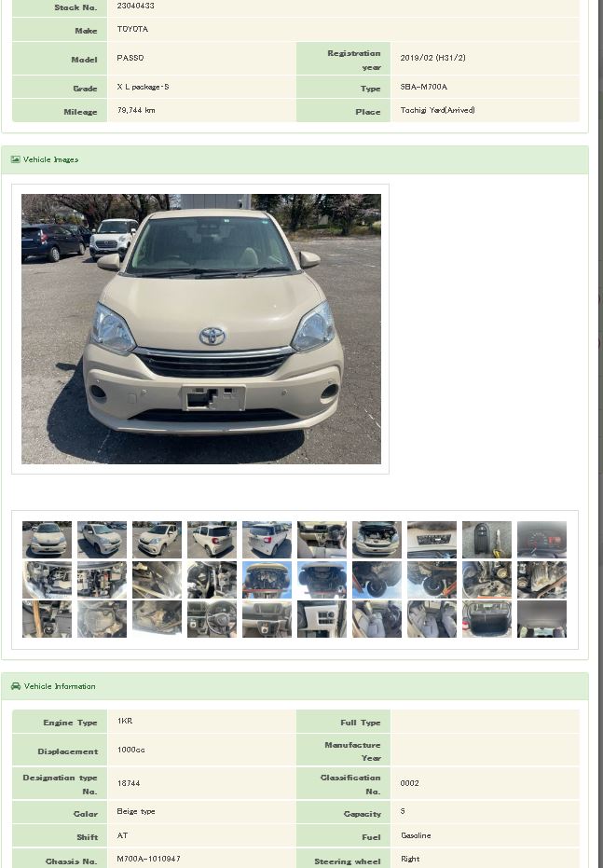The height and width of the screenshot is (868, 603).
Task: Open the window switch door panel thumbnail
Action: tap(322, 619)
